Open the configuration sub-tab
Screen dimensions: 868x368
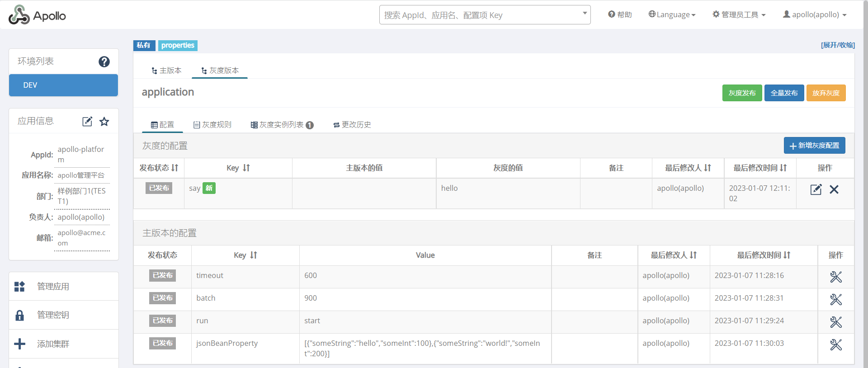[162, 125]
